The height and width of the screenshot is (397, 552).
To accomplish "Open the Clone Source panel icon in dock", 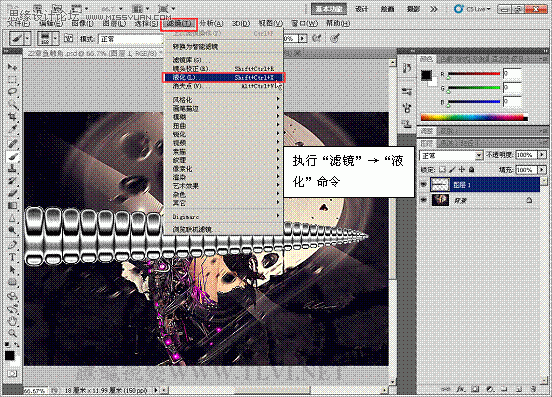I will [407, 123].
